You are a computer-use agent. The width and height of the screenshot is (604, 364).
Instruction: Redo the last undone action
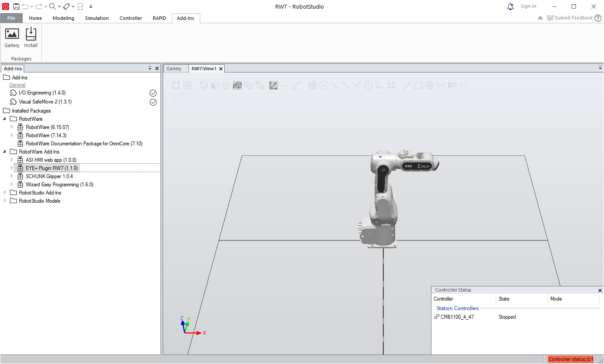click(x=39, y=6)
